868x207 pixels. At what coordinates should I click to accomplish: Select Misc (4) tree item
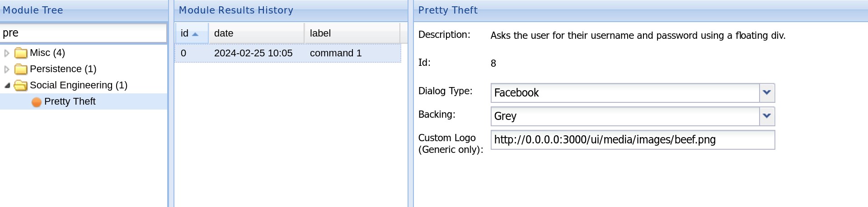(x=47, y=53)
